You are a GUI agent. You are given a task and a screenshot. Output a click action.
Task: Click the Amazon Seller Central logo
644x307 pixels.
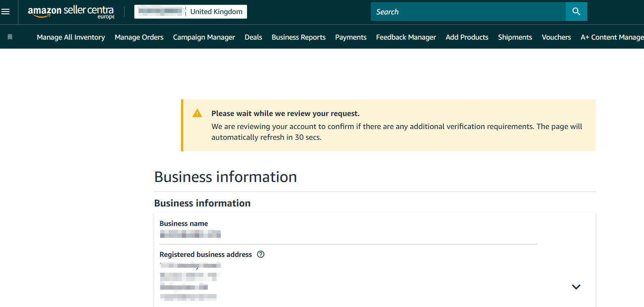71,12
